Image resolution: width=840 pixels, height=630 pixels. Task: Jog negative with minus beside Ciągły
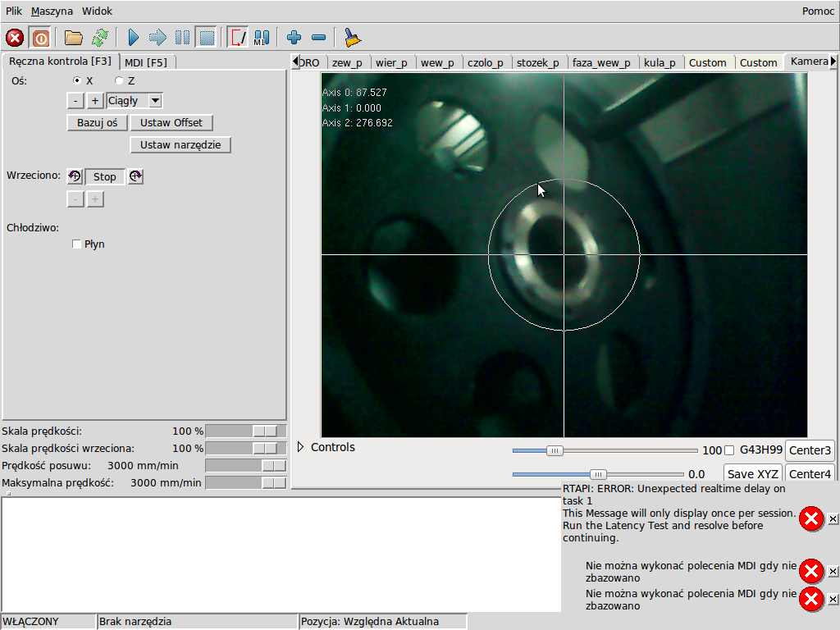(75, 101)
